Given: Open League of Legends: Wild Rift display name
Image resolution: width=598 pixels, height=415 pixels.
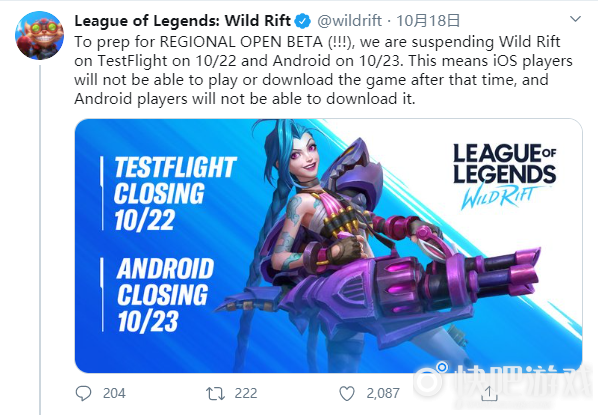Looking at the screenshot, I should [183, 21].
